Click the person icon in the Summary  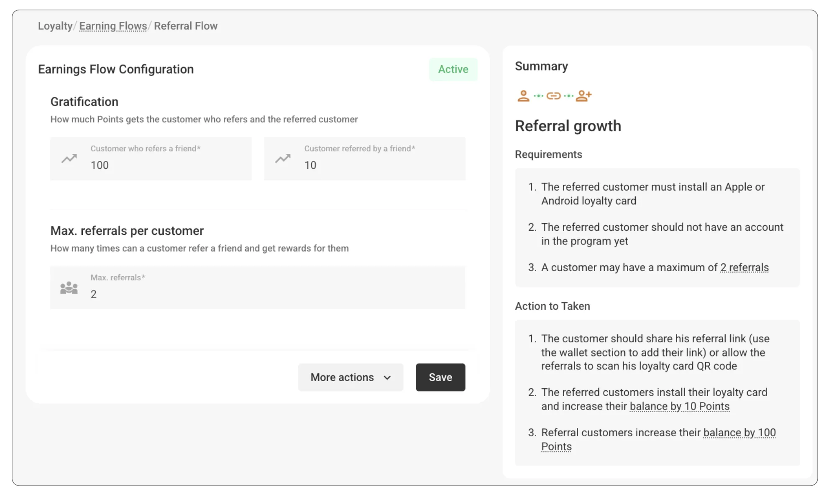[x=523, y=96]
